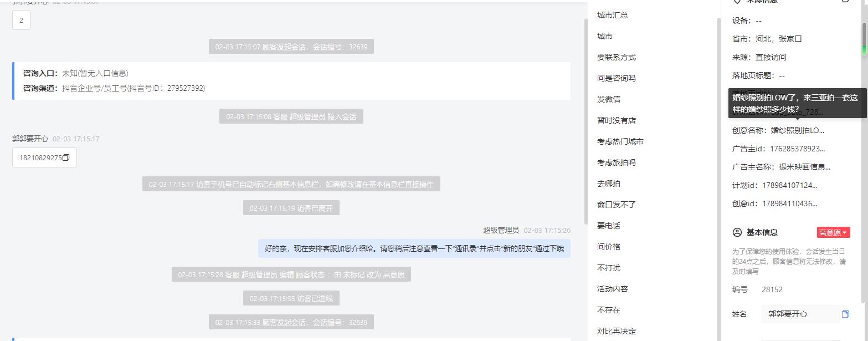This screenshot has width=868, height=341.
Task: Open the 高意愿 intention dropdown
Action: pyautogui.click(x=833, y=232)
